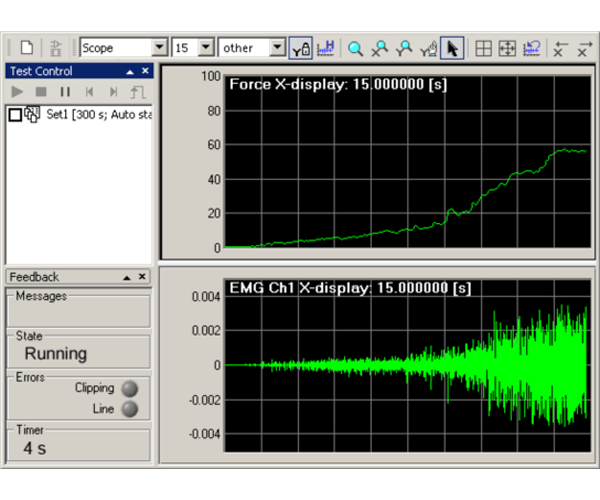Select the Y-axis pan hand tool
The image size is (600, 500).
click(x=429, y=49)
